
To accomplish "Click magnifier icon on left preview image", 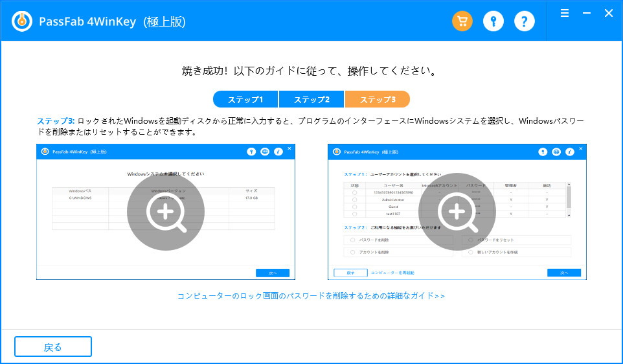I will click(x=166, y=212).
